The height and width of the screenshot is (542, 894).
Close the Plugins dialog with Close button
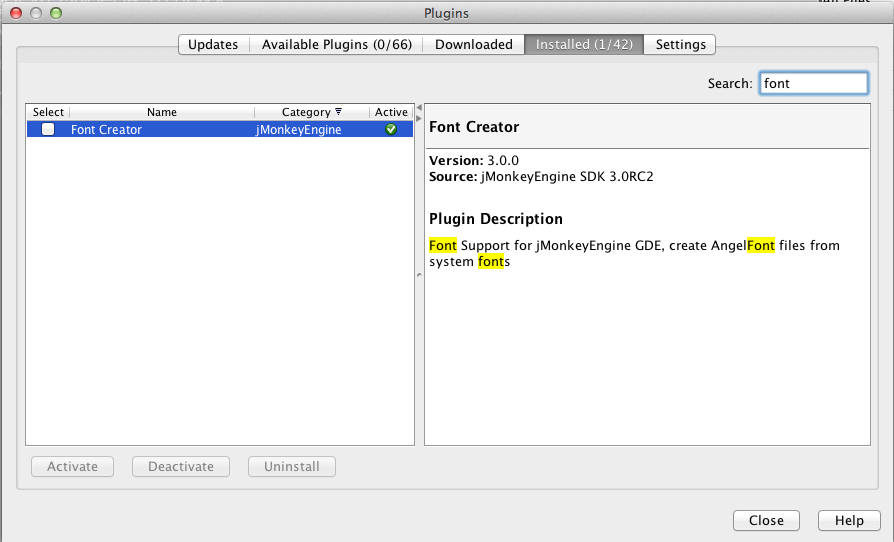(766, 520)
